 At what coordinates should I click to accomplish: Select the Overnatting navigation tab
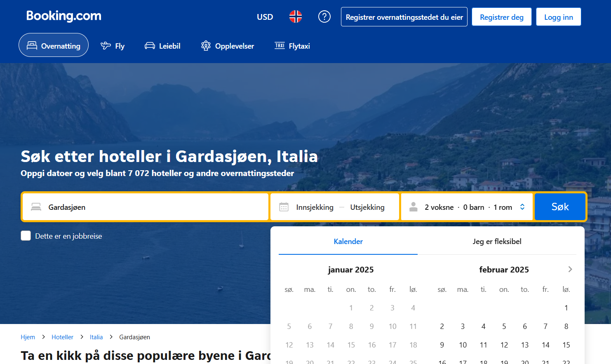pos(54,45)
